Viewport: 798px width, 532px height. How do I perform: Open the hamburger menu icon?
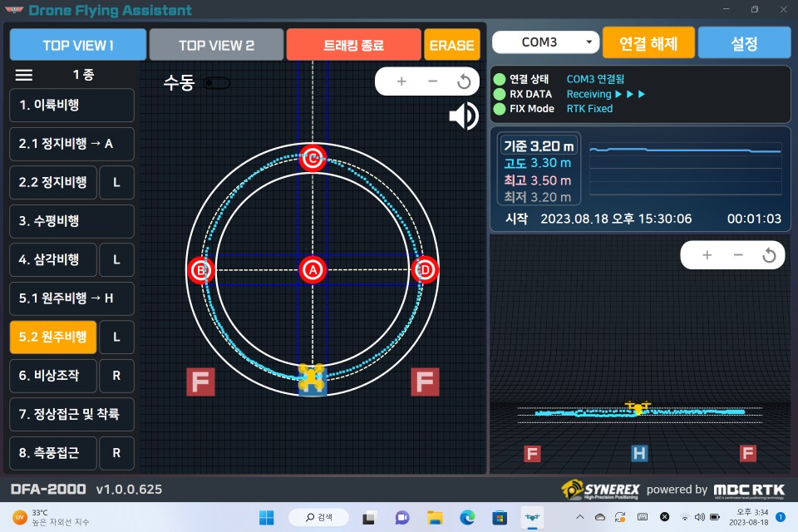(24, 75)
